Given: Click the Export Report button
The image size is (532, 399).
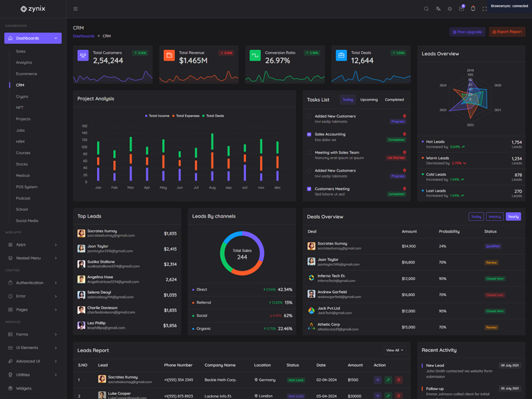Looking at the screenshot, I should (507, 32).
